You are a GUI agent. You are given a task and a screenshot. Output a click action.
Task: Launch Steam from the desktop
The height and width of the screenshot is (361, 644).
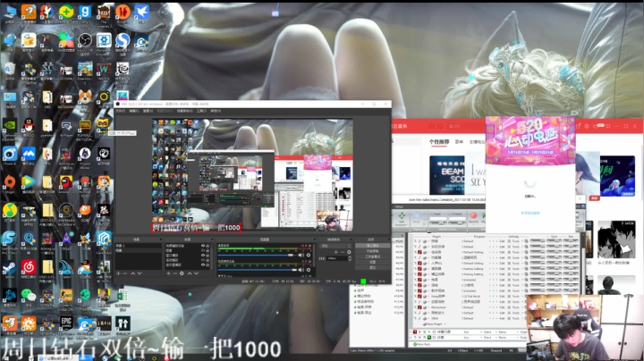click(x=10, y=266)
